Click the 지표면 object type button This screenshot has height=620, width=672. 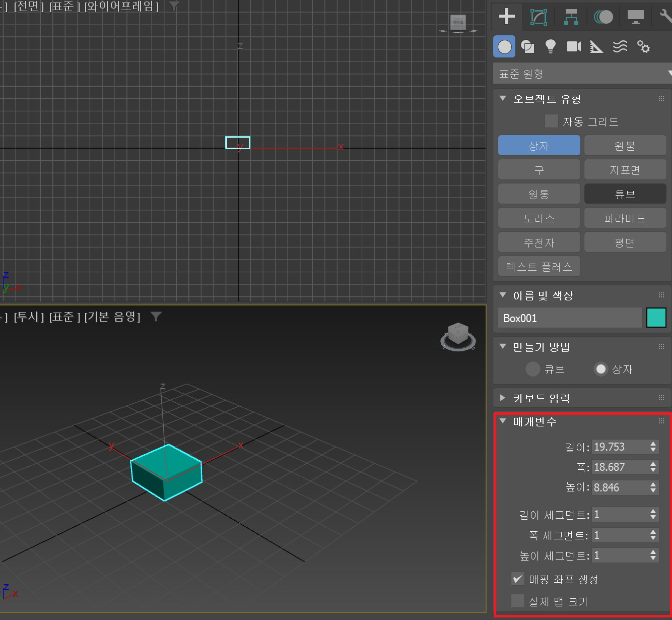tap(625, 170)
